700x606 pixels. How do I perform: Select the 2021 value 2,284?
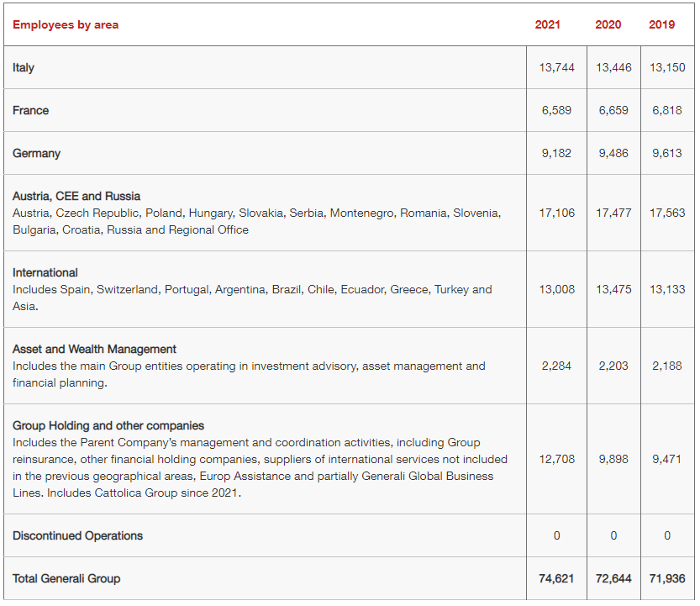556,366
